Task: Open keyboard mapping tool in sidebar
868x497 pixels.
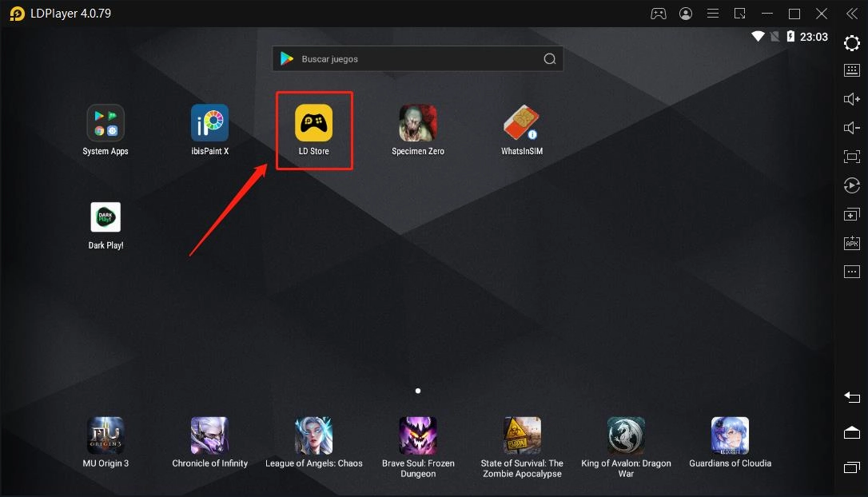Action: coord(852,70)
